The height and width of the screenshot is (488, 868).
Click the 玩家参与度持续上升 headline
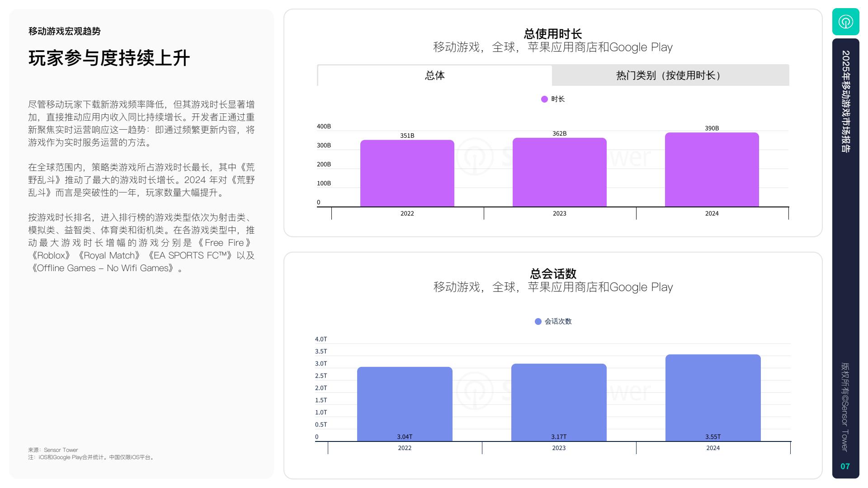pyautogui.click(x=109, y=58)
